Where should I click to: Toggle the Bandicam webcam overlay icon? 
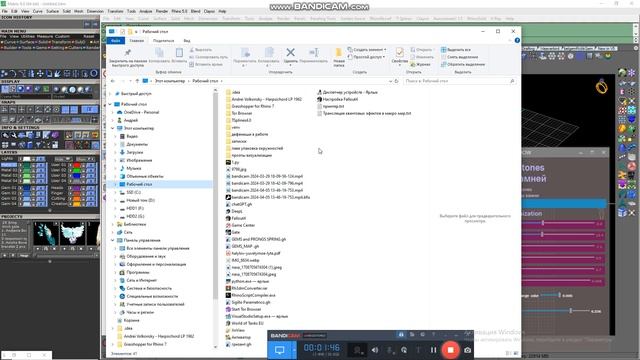point(358,350)
